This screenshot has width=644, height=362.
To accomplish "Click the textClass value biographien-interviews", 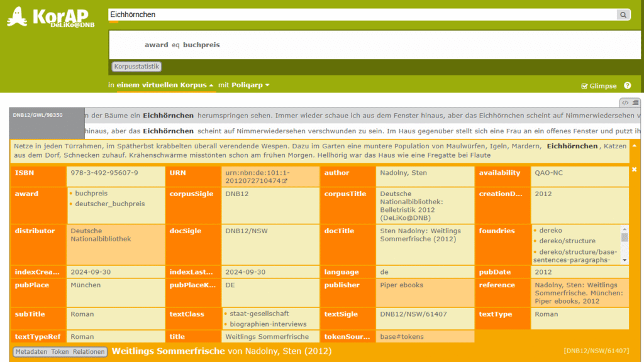I will tap(268, 324).
